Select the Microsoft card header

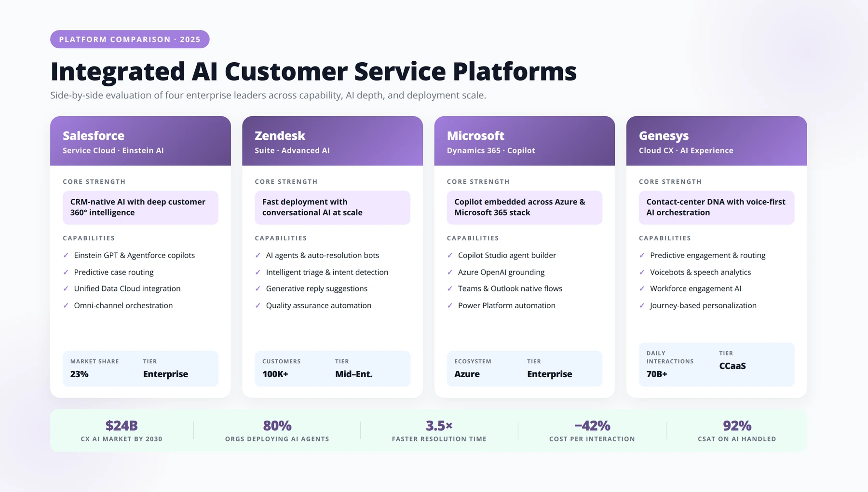click(x=525, y=141)
